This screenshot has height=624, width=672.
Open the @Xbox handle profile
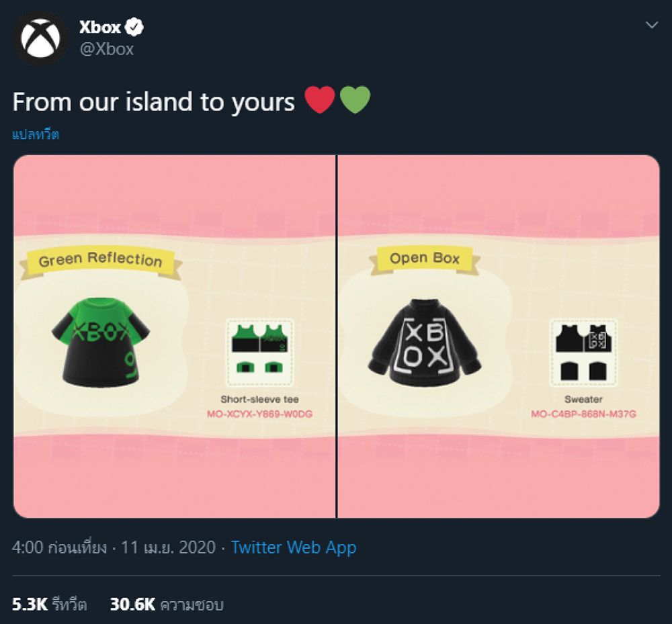pos(106,49)
